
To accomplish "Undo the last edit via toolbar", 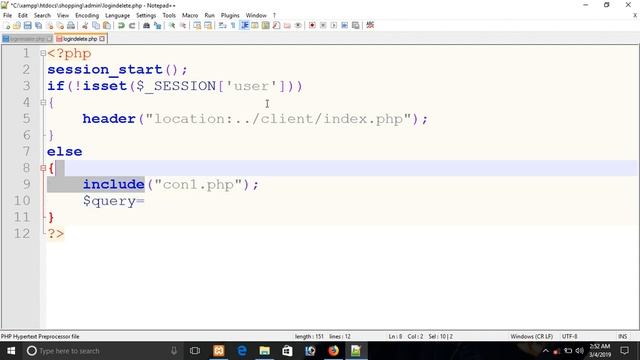I will (x=121, y=25).
